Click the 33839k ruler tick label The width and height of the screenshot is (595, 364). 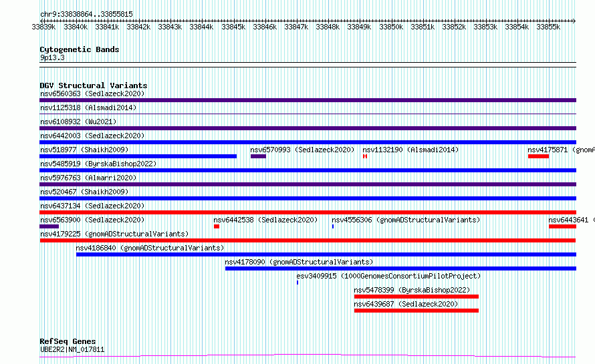[x=43, y=27]
